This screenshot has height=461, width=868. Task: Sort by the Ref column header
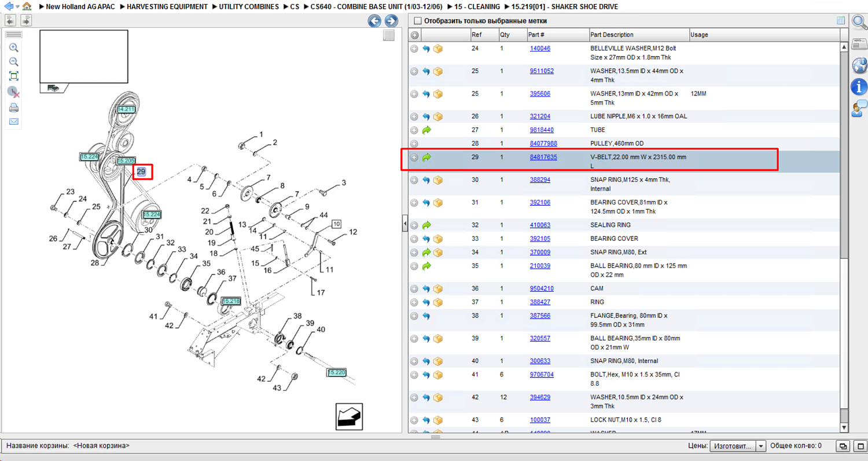pos(484,35)
